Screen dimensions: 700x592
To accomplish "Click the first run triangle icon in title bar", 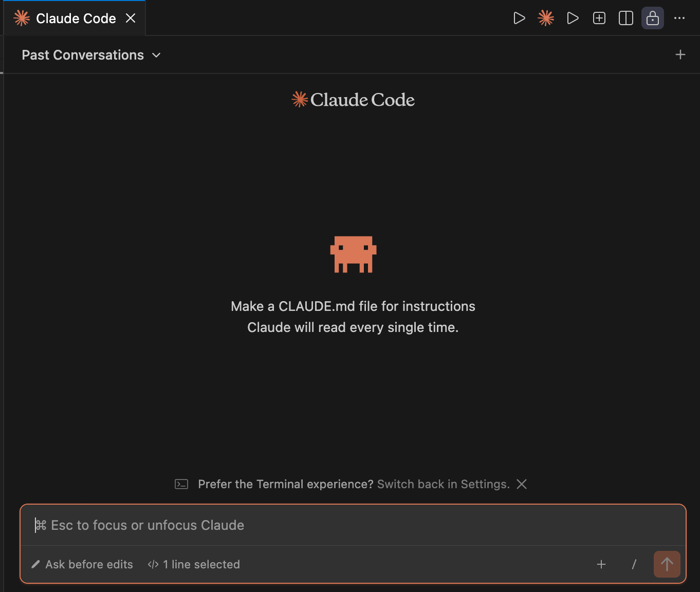I will 519,18.
